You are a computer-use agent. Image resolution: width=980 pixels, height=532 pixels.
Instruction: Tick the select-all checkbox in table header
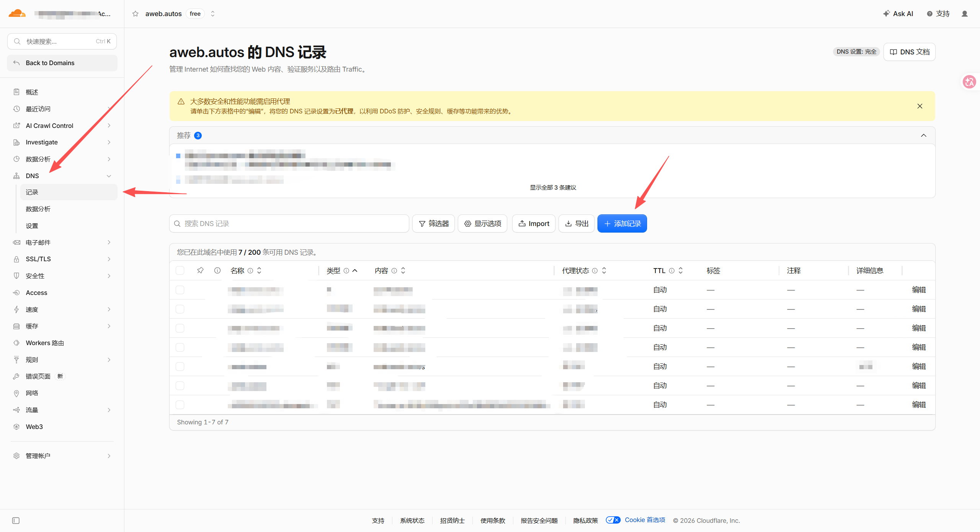click(x=180, y=270)
